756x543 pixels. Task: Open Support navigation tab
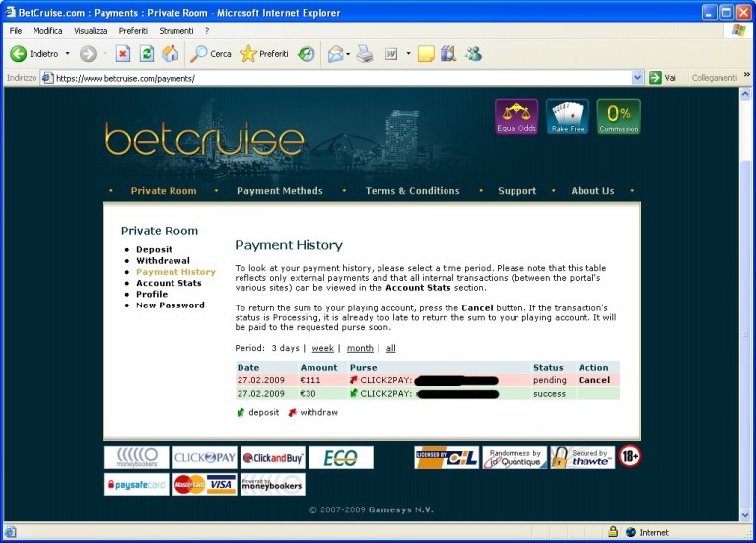tap(516, 191)
